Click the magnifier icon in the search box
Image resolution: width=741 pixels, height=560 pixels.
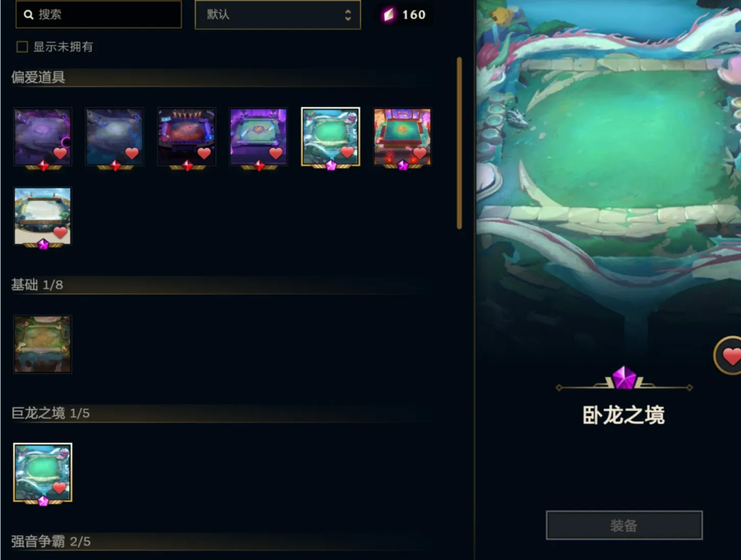(29, 14)
